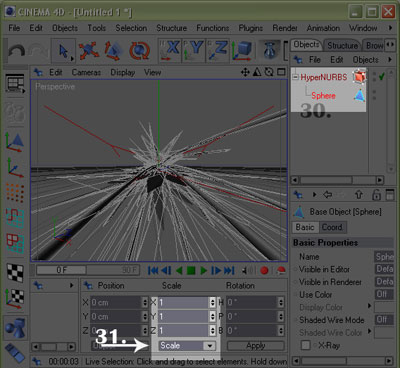
Task: Switch to the Basic properties tab
Action: coord(305,227)
